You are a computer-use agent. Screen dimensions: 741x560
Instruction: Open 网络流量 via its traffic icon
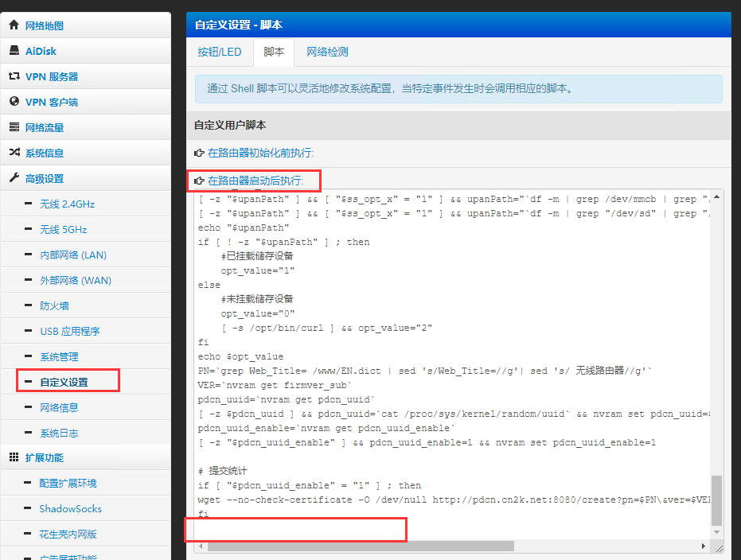[13, 126]
